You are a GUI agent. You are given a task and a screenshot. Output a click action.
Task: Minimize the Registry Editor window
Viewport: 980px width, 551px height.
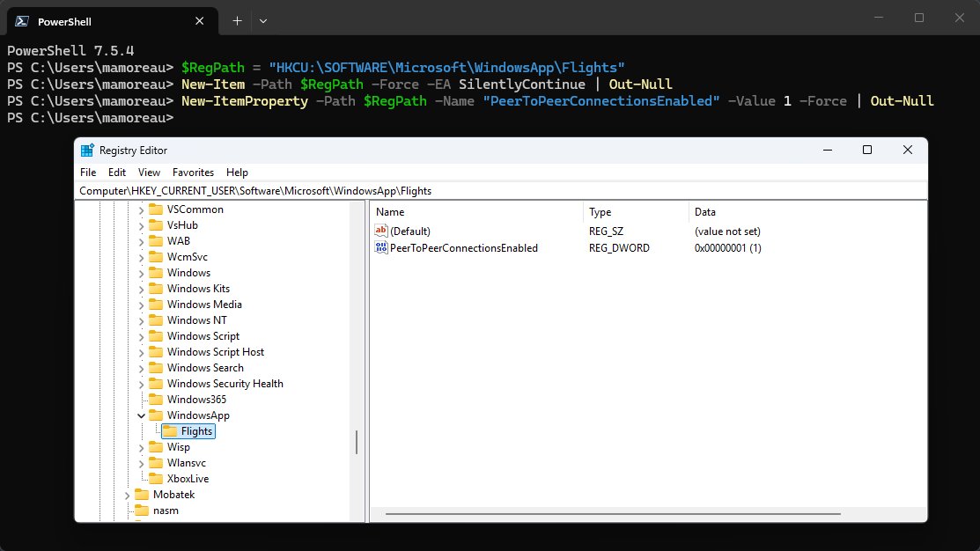828,150
